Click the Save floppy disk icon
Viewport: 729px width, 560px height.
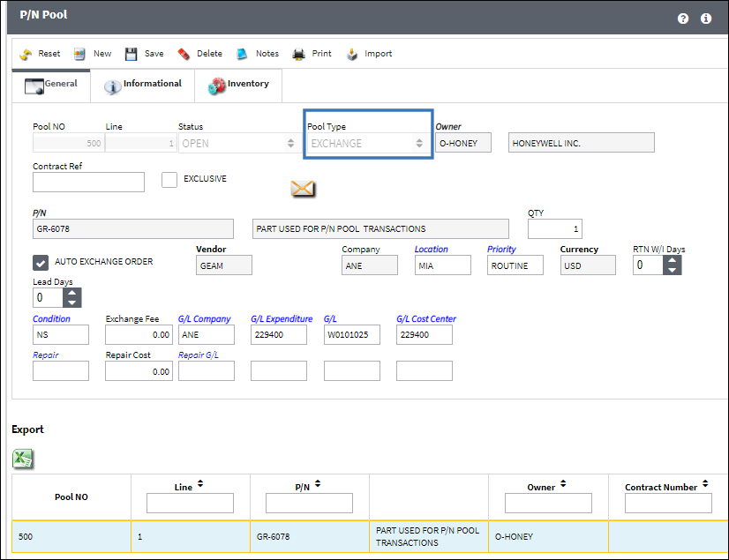(x=132, y=54)
